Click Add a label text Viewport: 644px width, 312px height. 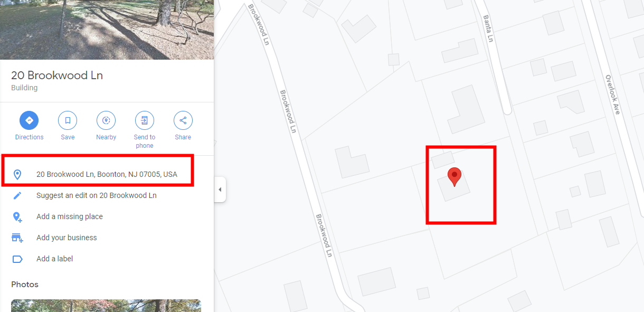54,259
